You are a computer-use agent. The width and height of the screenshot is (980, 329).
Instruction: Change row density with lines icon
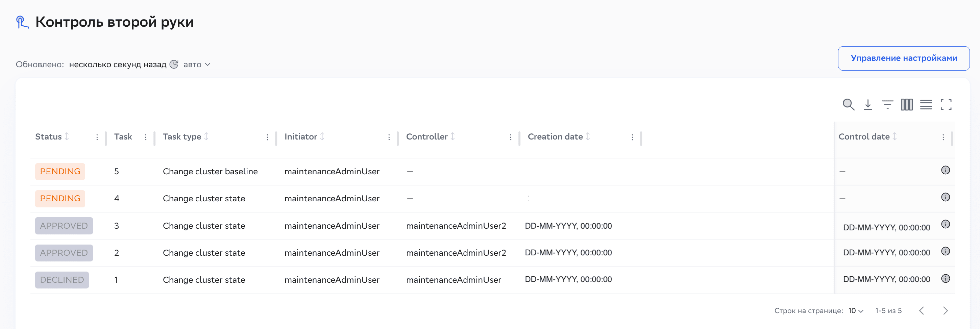click(x=926, y=105)
